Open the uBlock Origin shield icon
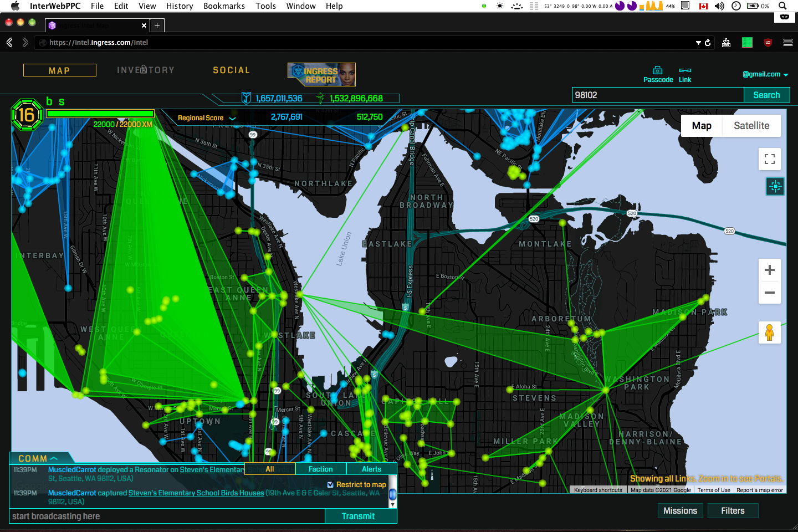Screen dimensions: 798x532 pos(768,43)
